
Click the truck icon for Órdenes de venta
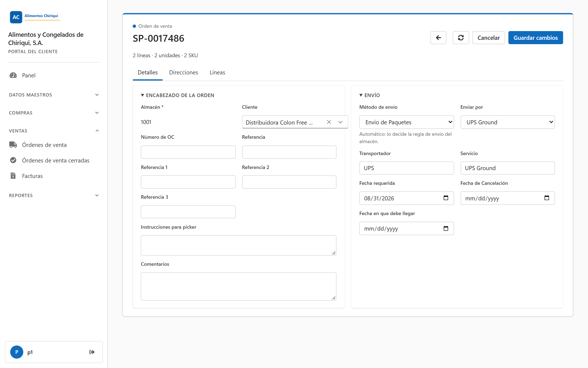click(x=13, y=145)
